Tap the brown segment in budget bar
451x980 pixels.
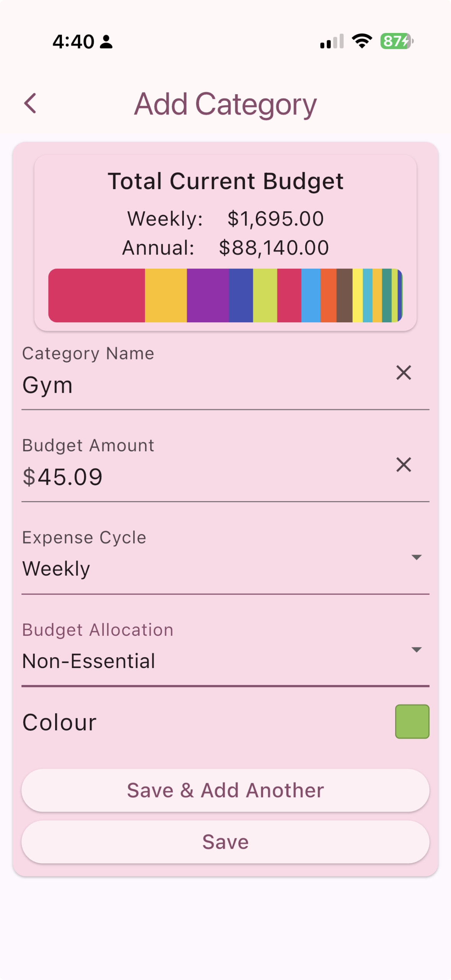[344, 295]
